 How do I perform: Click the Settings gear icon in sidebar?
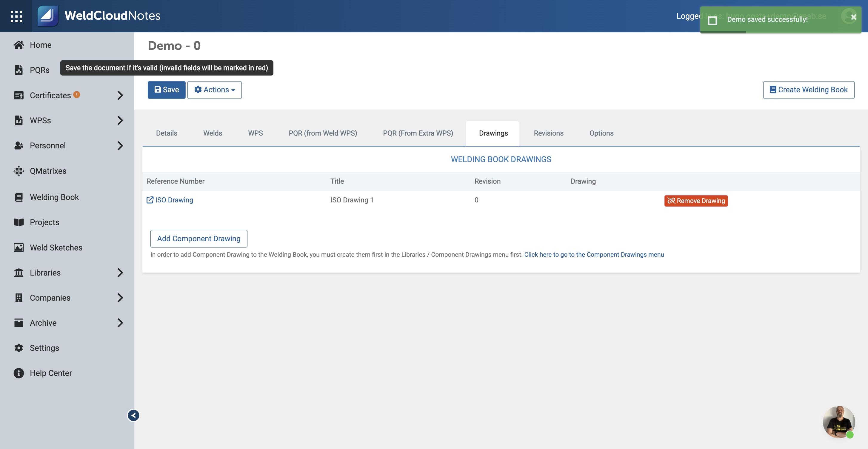click(x=19, y=348)
